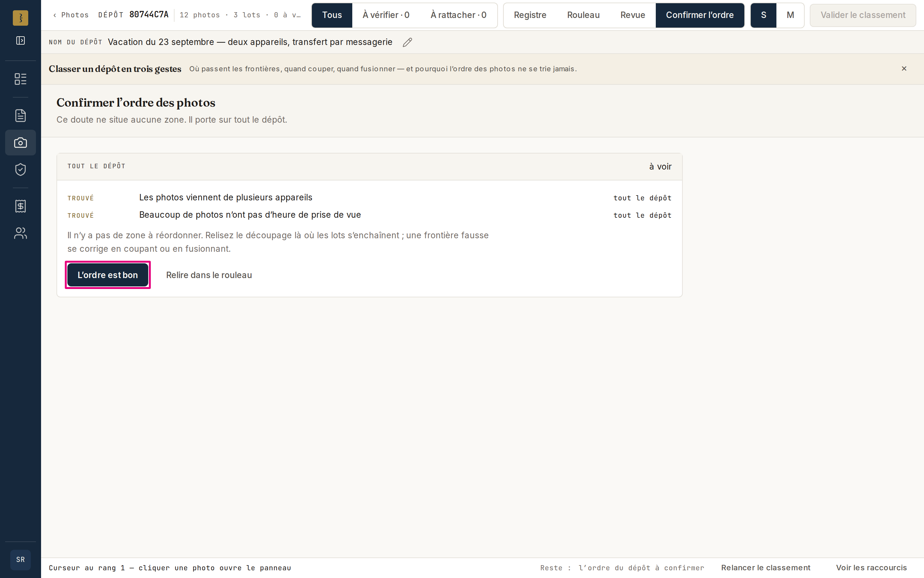Select the Tous filter
The height and width of the screenshot is (578, 924).
pyautogui.click(x=332, y=15)
